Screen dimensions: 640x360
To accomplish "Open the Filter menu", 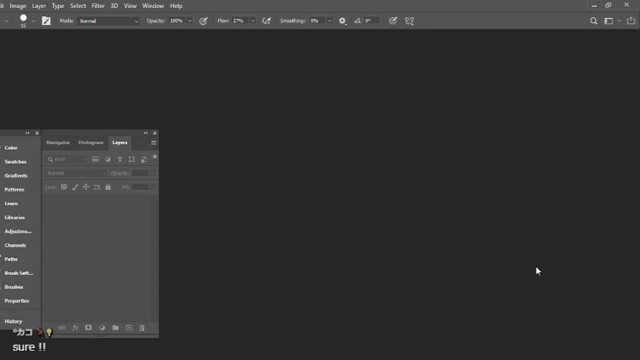I will click(98, 6).
